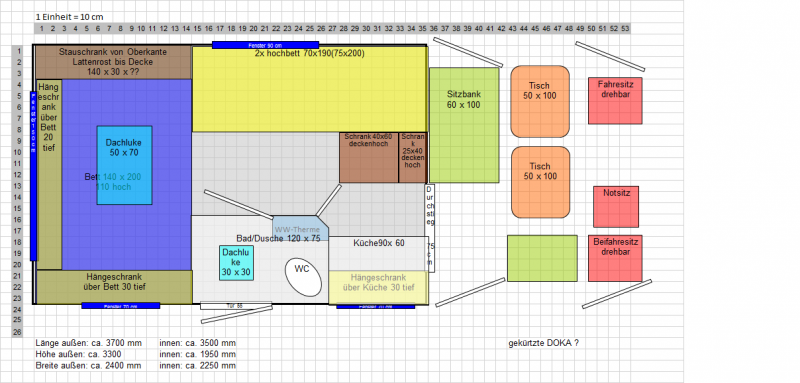800x383 pixels.
Task: Select the Schrank 25x40 deckenhoch shape
Action: tap(412, 158)
